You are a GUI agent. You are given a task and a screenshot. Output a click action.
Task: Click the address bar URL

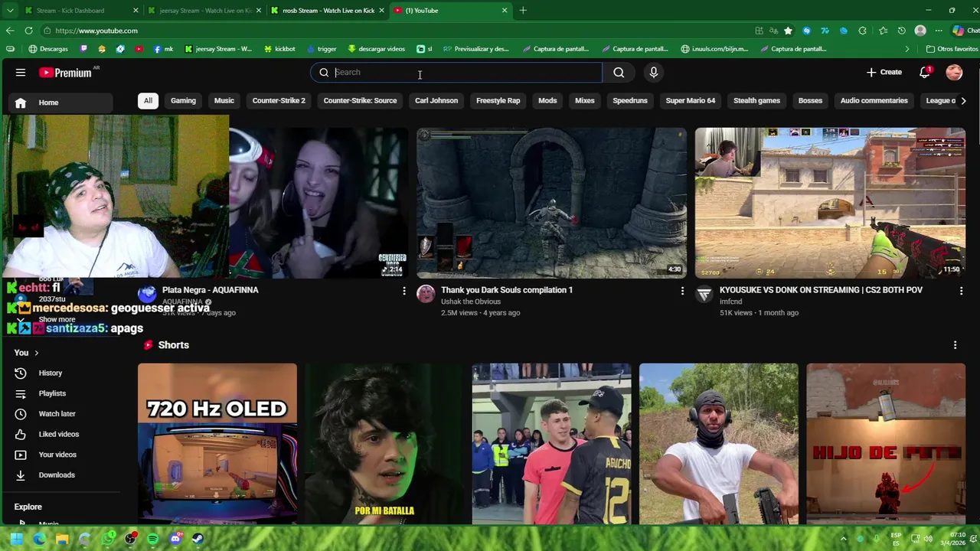[x=96, y=31]
